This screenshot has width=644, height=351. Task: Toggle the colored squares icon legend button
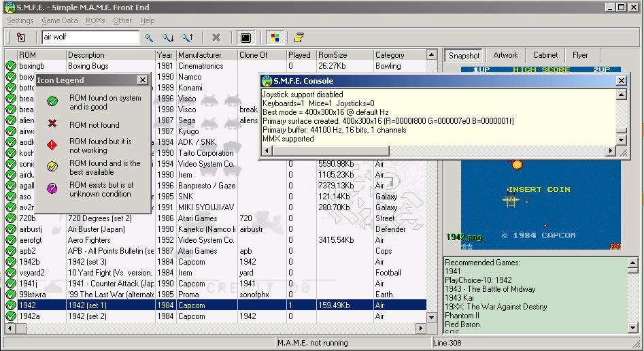click(275, 38)
